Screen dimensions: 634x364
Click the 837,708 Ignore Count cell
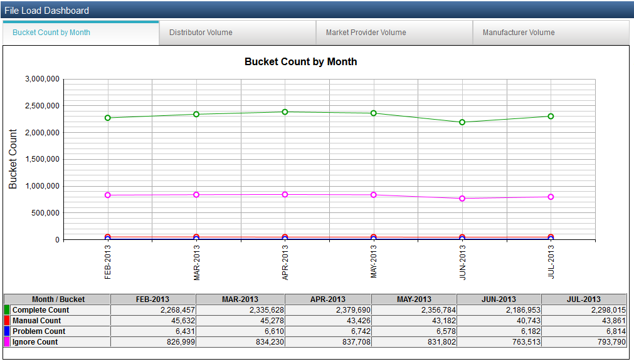click(328, 342)
